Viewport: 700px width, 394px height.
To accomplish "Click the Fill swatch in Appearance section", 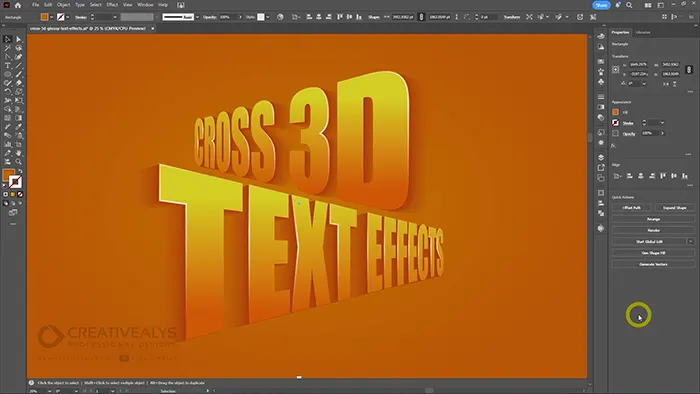I will click(616, 112).
